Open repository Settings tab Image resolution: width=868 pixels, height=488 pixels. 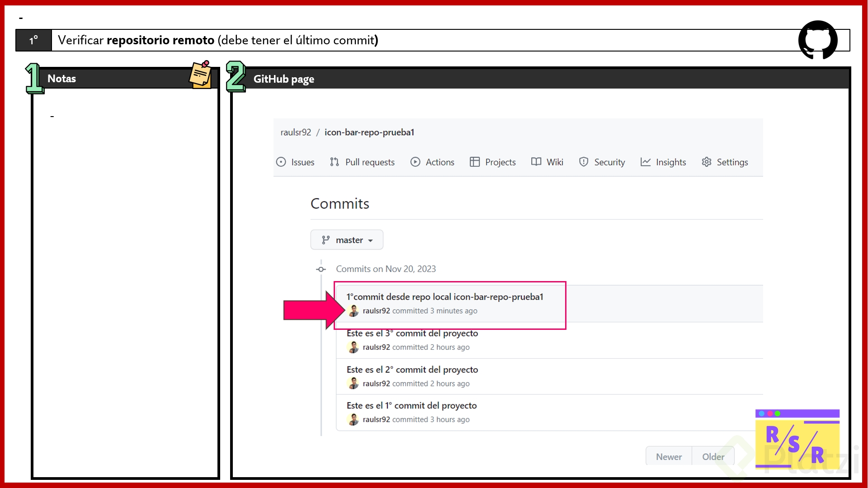pyautogui.click(x=725, y=162)
